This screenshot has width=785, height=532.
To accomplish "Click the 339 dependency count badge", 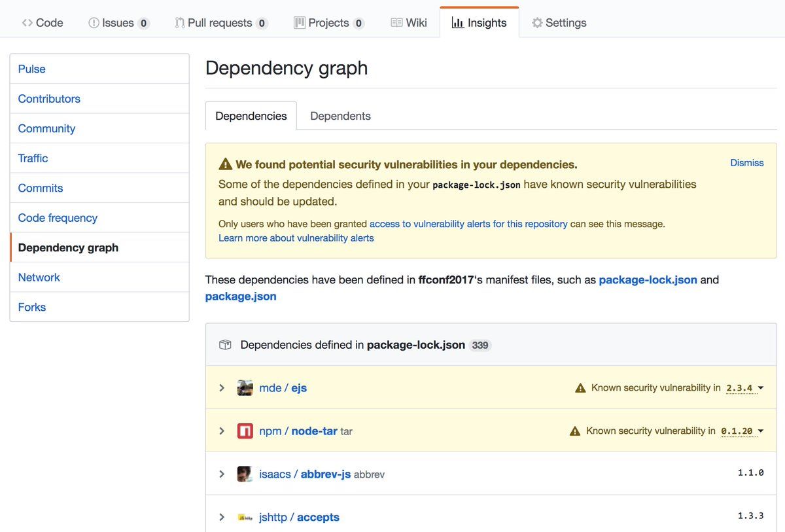I will tap(480, 345).
